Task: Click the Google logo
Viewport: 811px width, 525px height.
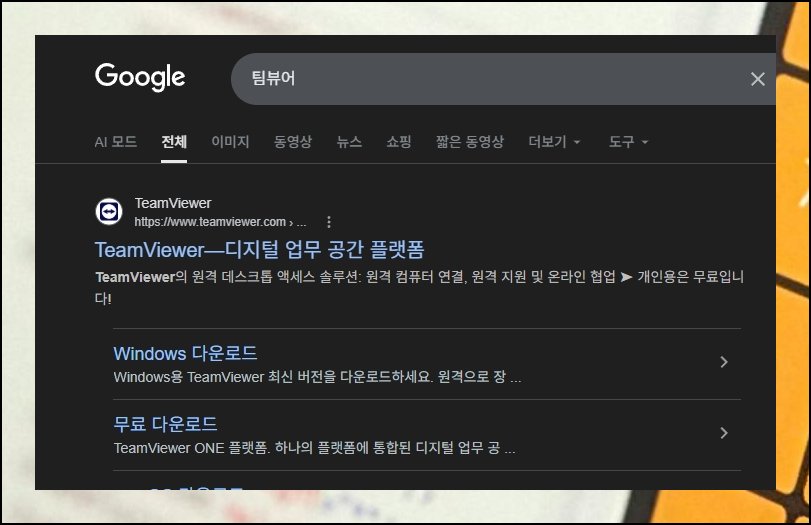Action: [140, 77]
